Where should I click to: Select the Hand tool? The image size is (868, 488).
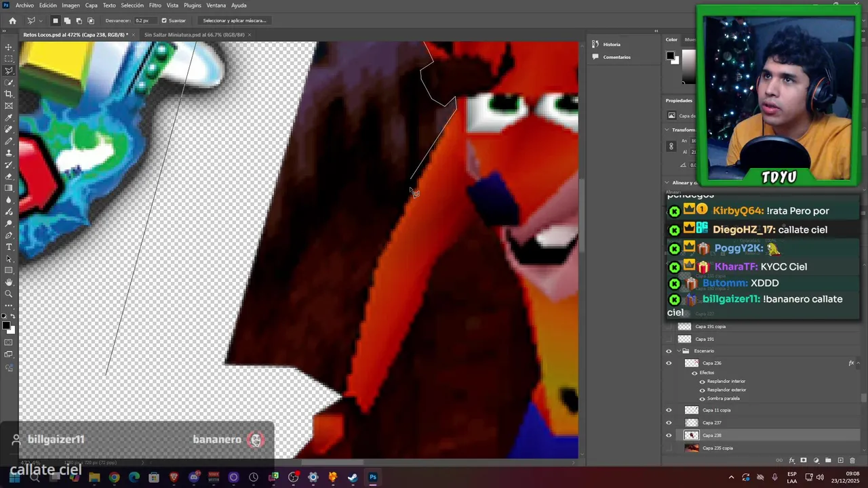(9, 282)
